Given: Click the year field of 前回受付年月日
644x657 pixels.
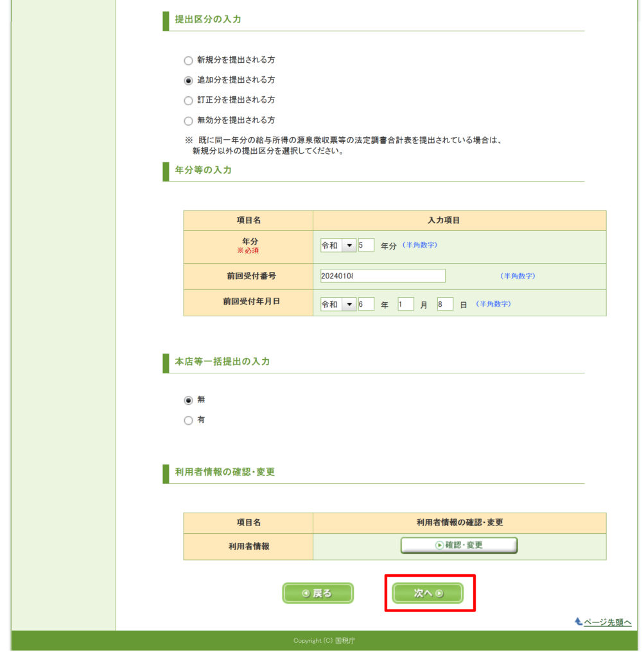Looking at the screenshot, I should tap(366, 304).
